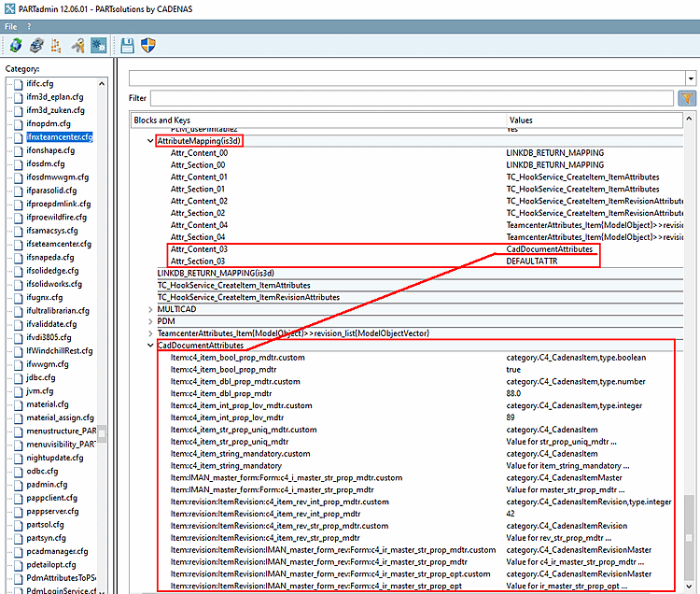
Task: Click the shield admin toolbar icon
Action: (148, 45)
